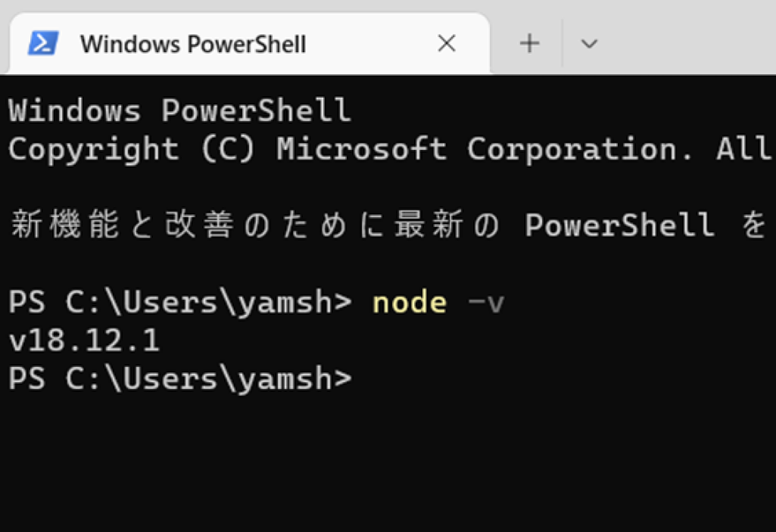This screenshot has height=532, width=776.
Task: Click the word 'Copyright' in the terminal
Action: coord(94,150)
